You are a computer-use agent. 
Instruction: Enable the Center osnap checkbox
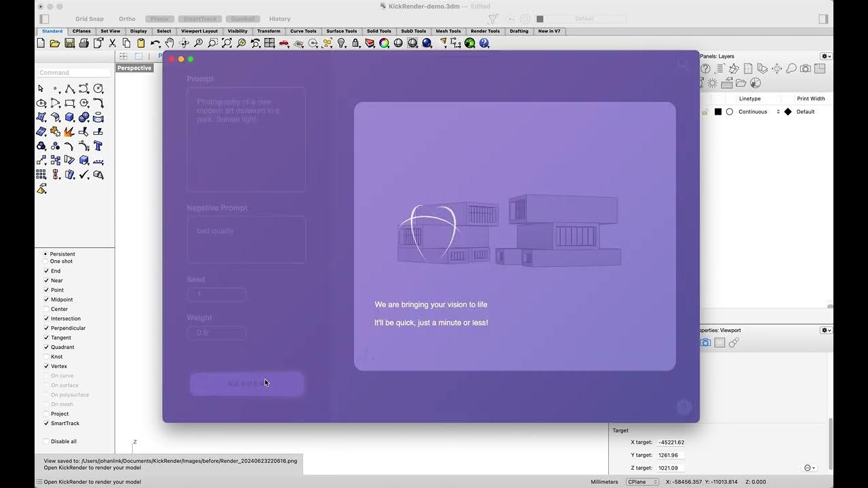pyautogui.click(x=46, y=309)
